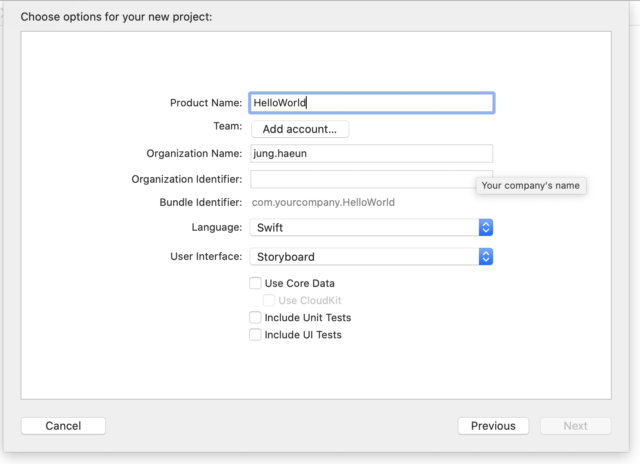
Task: Open the User Interface dropdown showing Storyboard
Action: click(371, 257)
